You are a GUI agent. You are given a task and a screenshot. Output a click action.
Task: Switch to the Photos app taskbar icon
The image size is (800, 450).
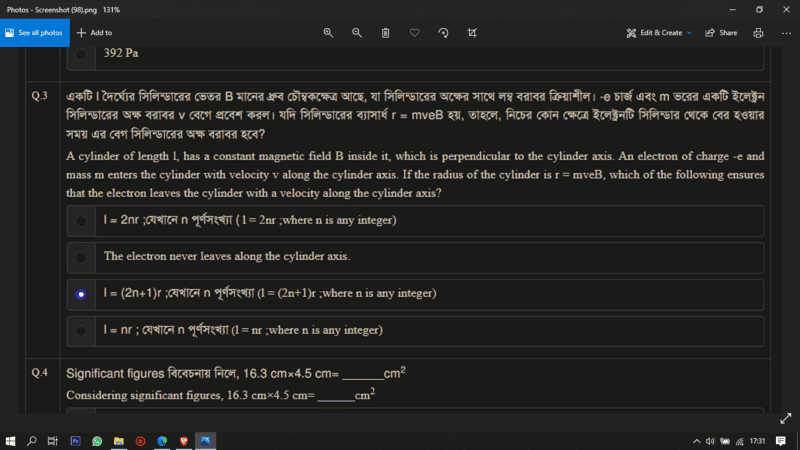coord(205,441)
